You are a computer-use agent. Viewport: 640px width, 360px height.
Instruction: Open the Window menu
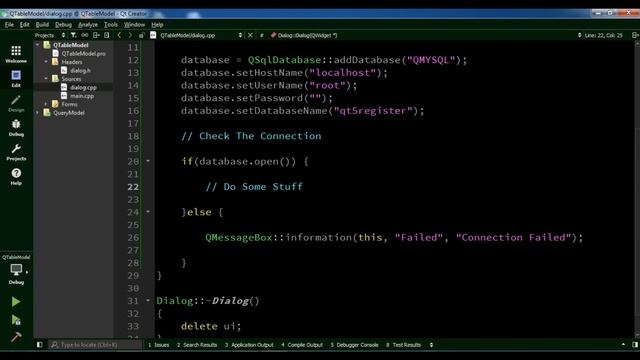(x=134, y=25)
